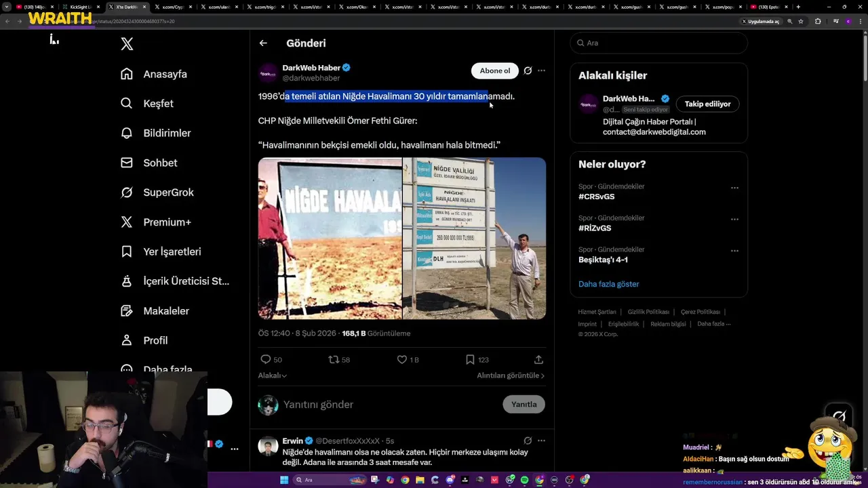The image size is (868, 488).
Task: Open İçerik Üreticisi Stüdyosu icon
Action: tap(127, 281)
